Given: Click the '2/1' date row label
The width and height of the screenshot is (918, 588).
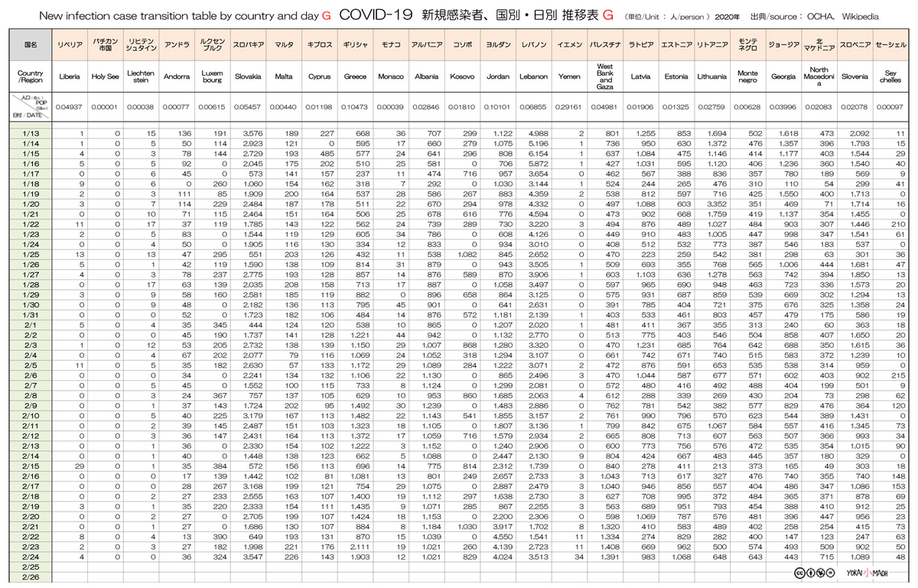Looking at the screenshot, I should pyautogui.click(x=30, y=324).
